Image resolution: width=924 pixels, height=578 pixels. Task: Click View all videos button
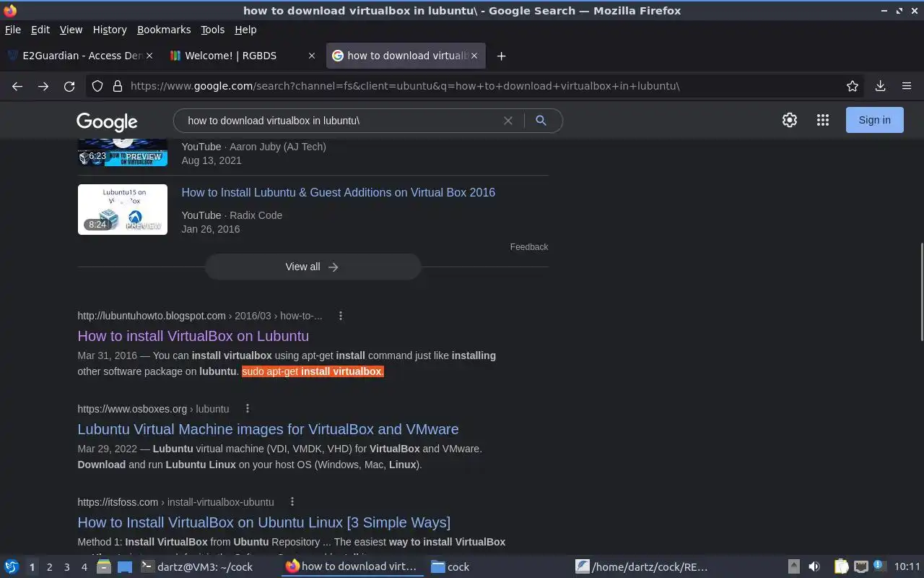pos(313,267)
